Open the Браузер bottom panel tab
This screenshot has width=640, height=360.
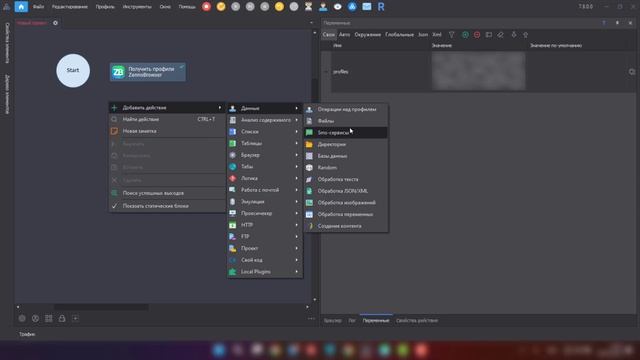[x=333, y=321]
